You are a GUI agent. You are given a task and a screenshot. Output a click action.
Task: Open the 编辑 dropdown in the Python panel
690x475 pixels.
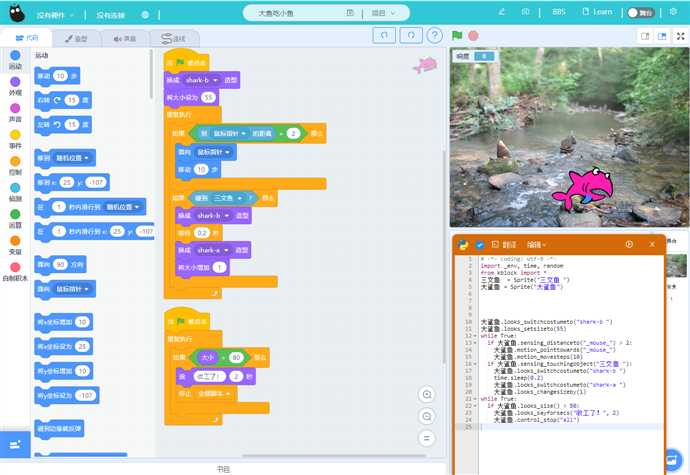[537, 244]
